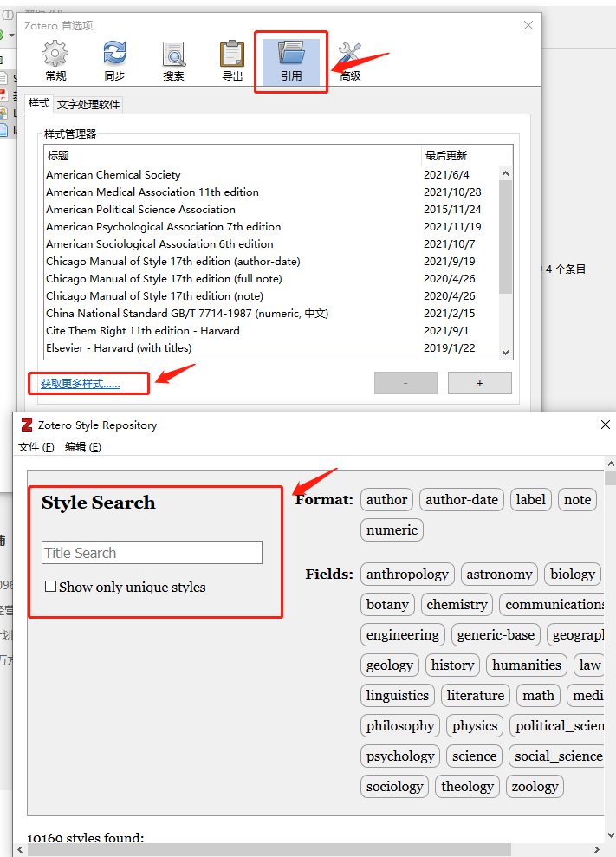Filter by zoology field
The image size is (616, 857).
535,786
